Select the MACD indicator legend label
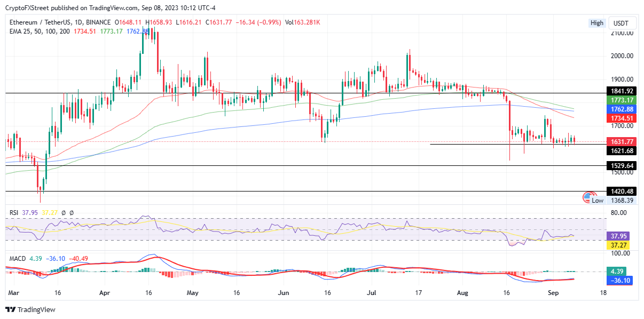Screen dimensions: 644x319 click(x=19, y=259)
